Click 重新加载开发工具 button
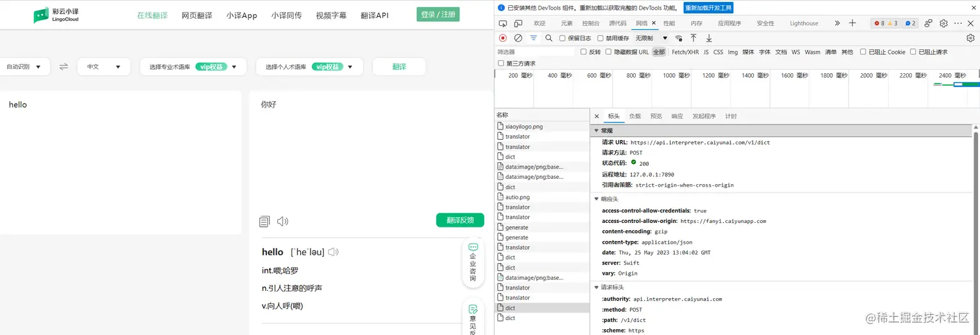 pyautogui.click(x=708, y=8)
